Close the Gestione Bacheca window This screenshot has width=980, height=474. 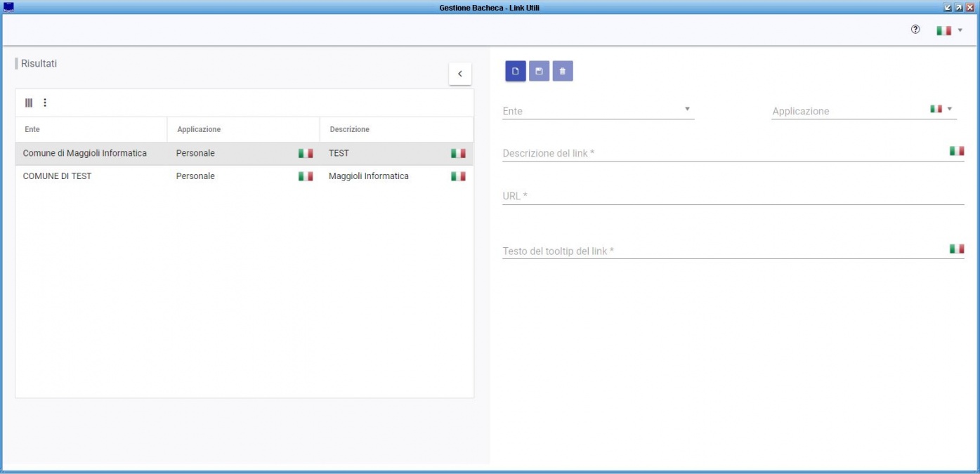pos(970,7)
